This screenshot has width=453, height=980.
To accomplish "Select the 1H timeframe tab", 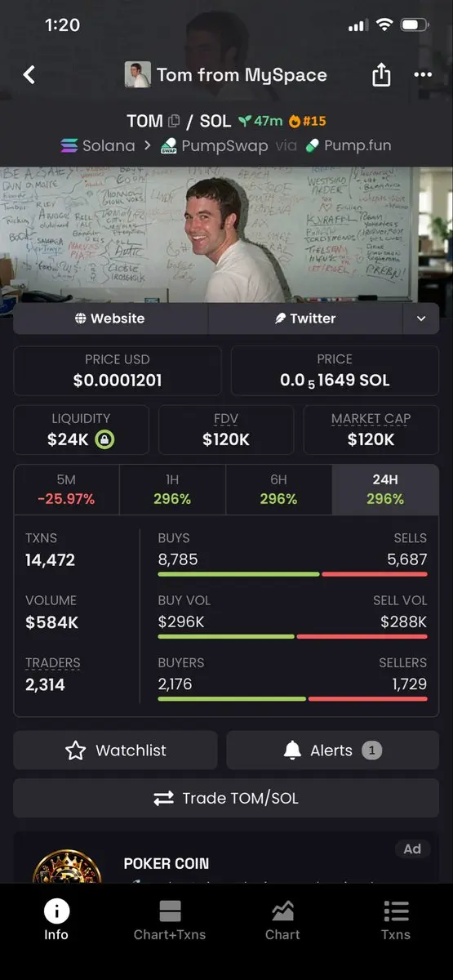I will point(172,489).
